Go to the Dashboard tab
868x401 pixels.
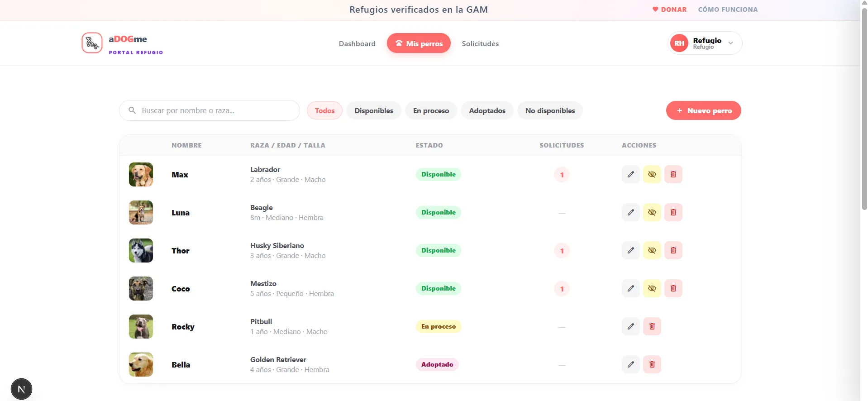[x=357, y=43]
